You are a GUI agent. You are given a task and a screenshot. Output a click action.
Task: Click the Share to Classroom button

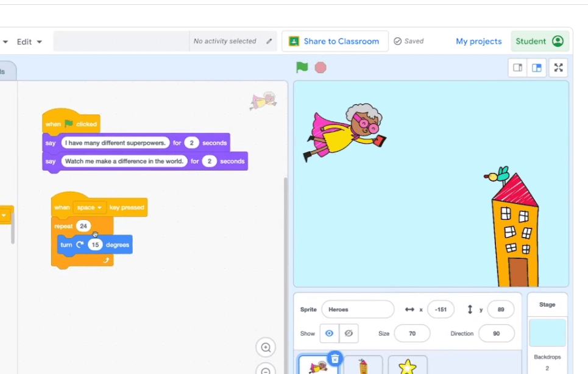(x=335, y=41)
